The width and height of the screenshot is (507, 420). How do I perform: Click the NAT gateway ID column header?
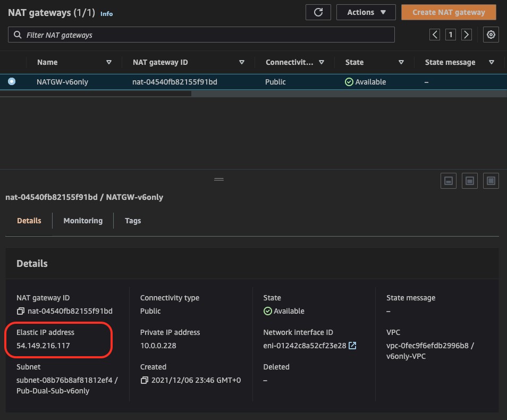pyautogui.click(x=160, y=62)
